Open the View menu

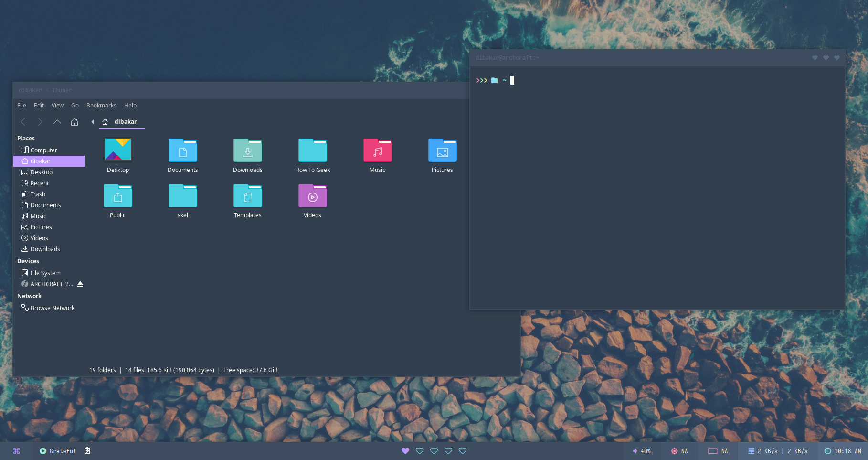(57, 106)
